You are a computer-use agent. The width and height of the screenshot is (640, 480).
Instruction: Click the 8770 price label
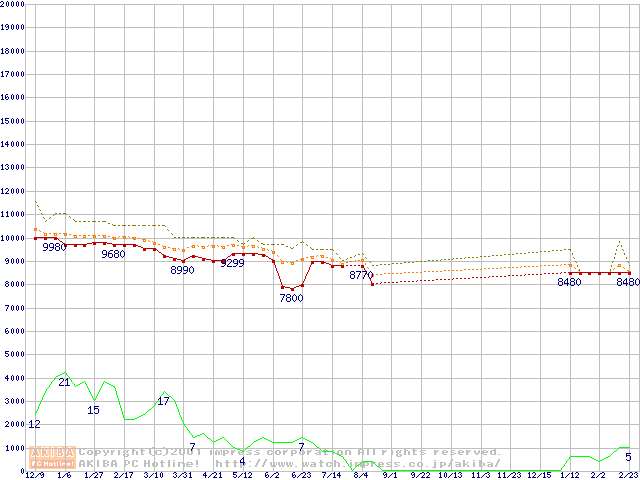[361, 276]
